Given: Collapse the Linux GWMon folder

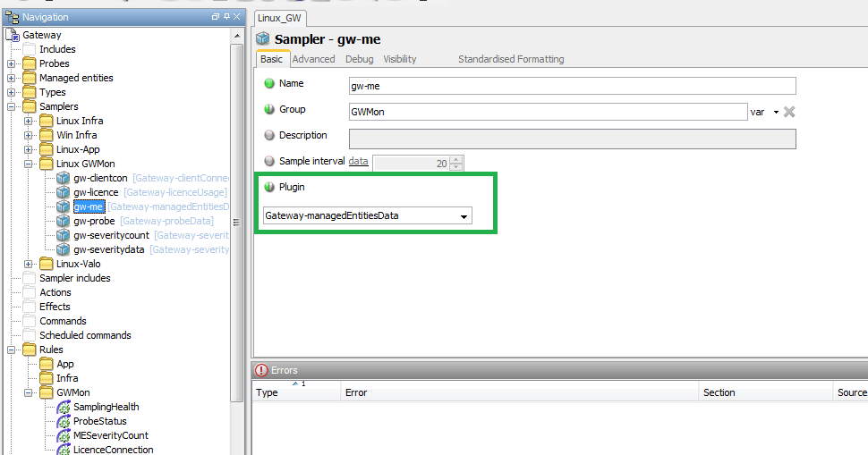Looking at the screenshot, I should click(x=29, y=164).
